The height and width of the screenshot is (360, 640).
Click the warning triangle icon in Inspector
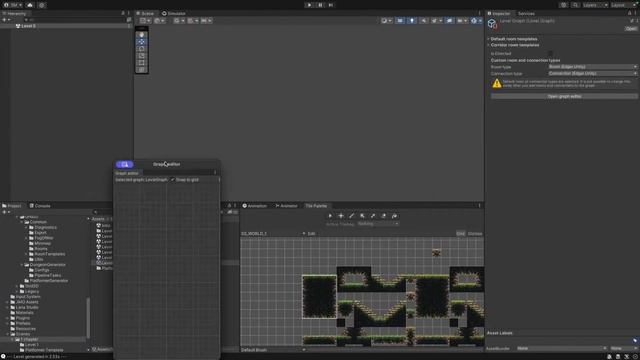click(497, 84)
